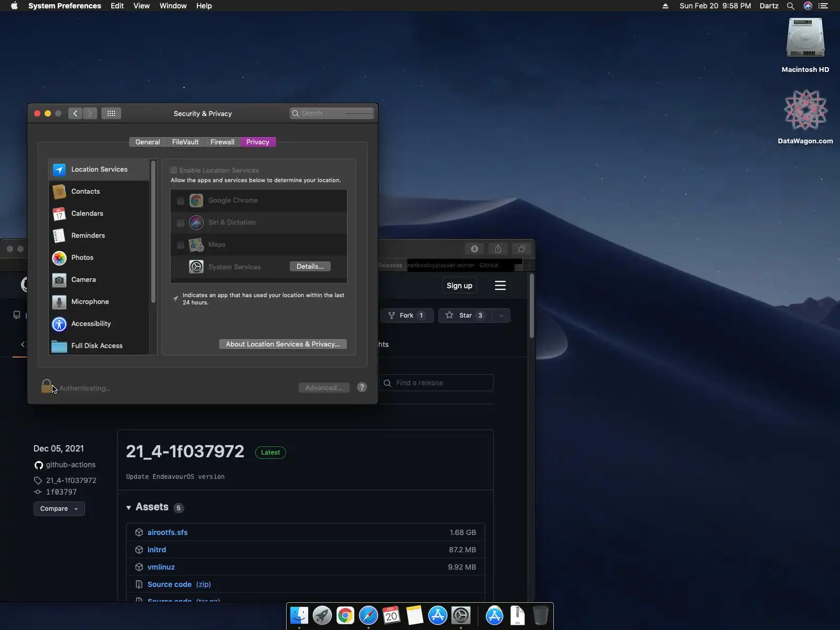This screenshot has height=630, width=840.
Task: Collapse the Assets disclosure triangle
Action: click(x=129, y=508)
